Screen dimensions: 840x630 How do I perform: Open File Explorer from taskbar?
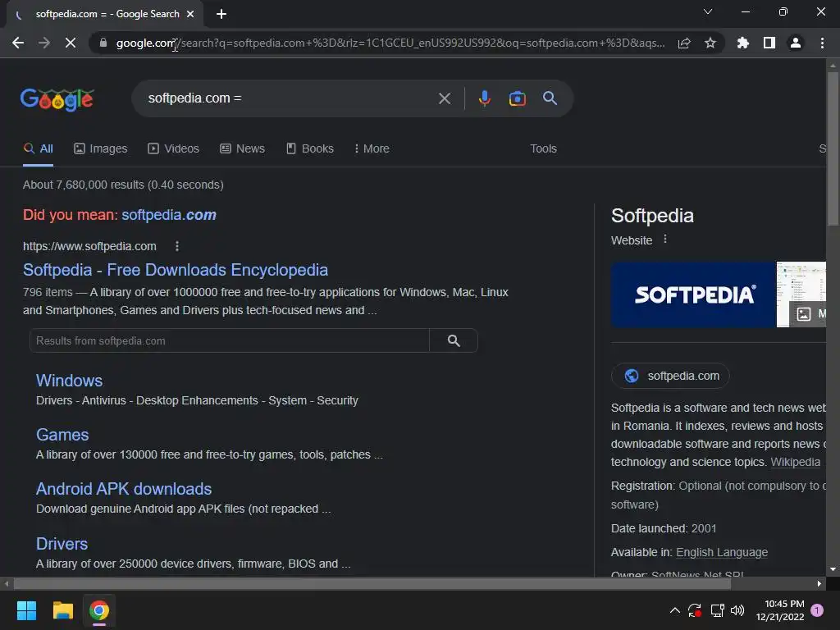tap(62, 610)
